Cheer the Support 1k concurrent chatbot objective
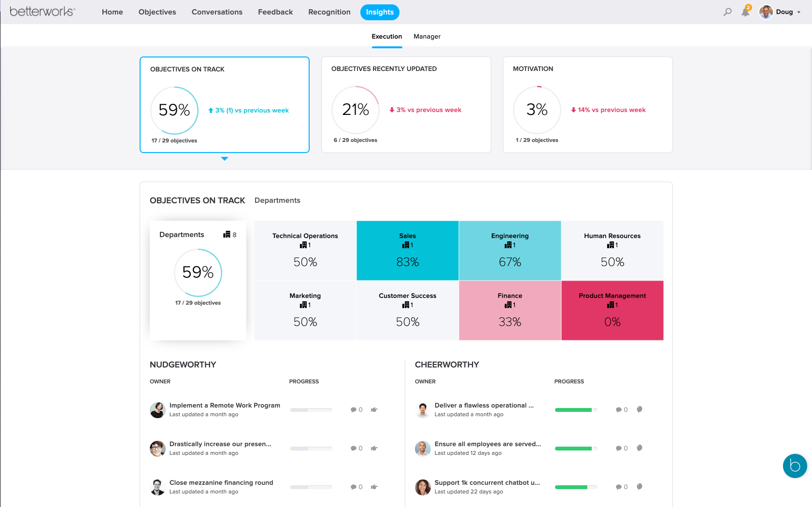 tap(640, 487)
